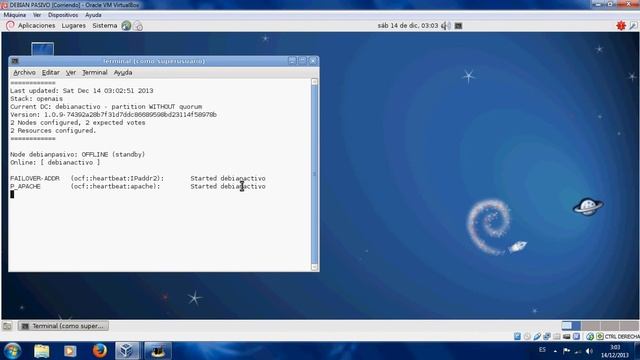This screenshot has height=360, width=640.
Task: Click the terminal scrollbar down arrow
Action: click(314, 267)
